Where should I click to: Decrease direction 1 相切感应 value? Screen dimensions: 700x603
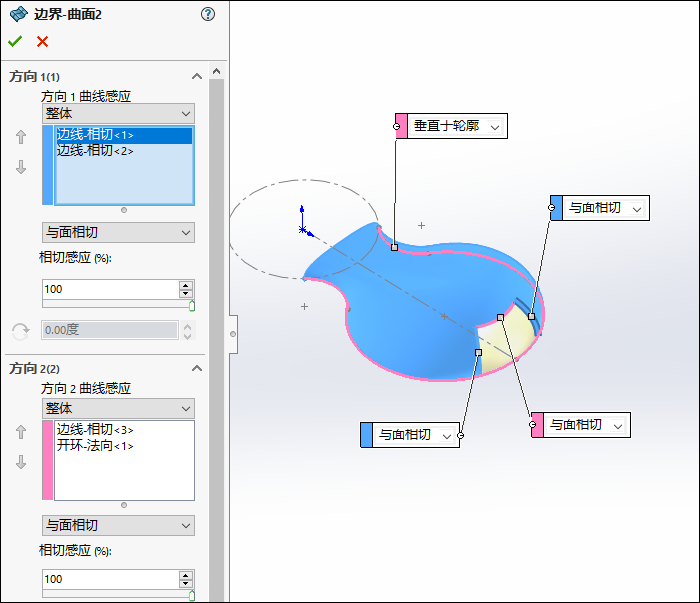186,294
